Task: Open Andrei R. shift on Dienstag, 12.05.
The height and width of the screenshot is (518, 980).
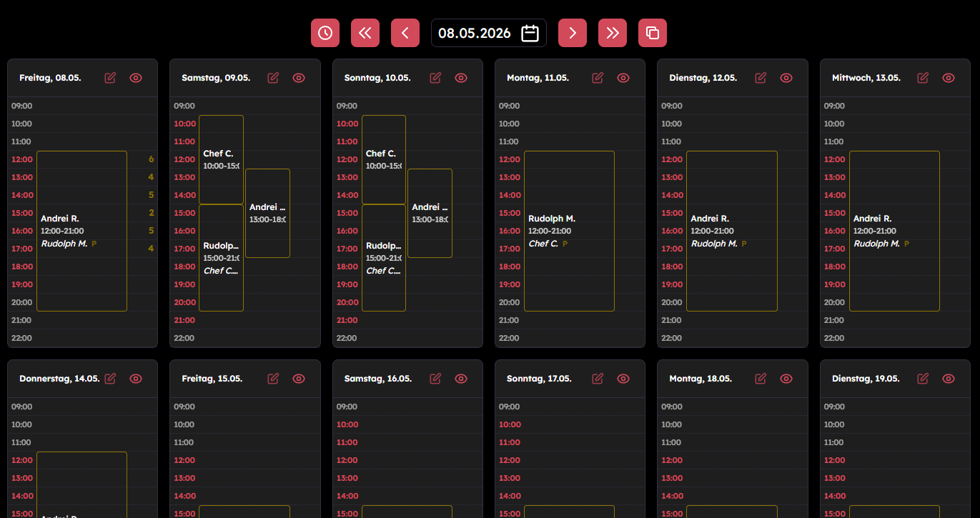Action: [732, 231]
